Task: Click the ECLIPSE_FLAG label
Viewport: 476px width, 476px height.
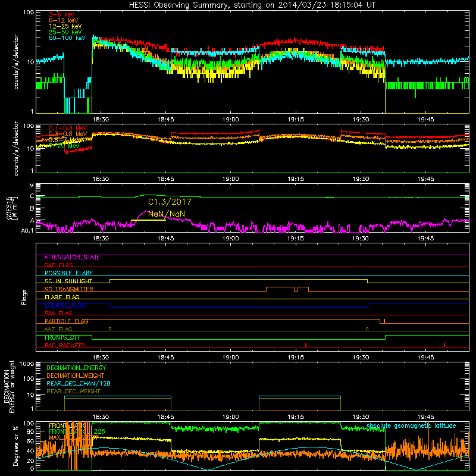Action: [x=65, y=305]
